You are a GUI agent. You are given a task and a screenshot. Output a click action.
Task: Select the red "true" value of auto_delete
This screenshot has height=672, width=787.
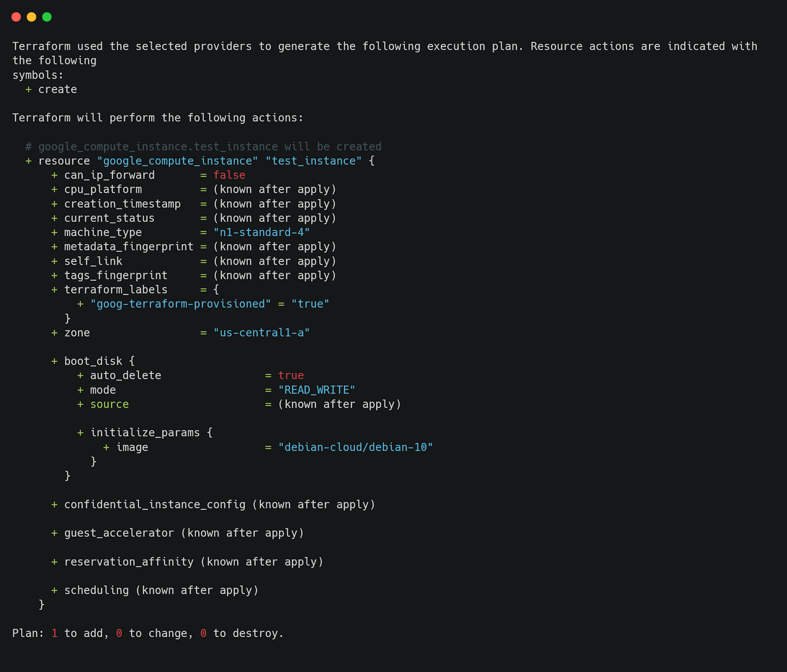(291, 375)
